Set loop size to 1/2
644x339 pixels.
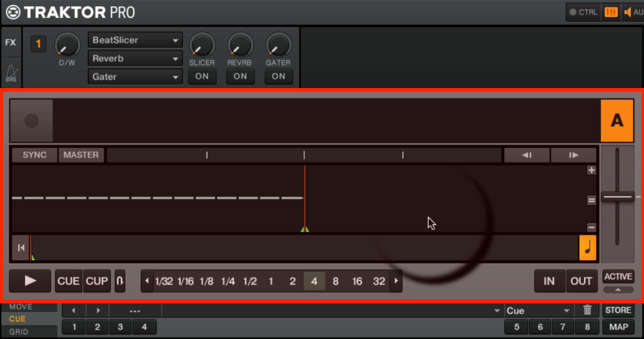(250, 281)
